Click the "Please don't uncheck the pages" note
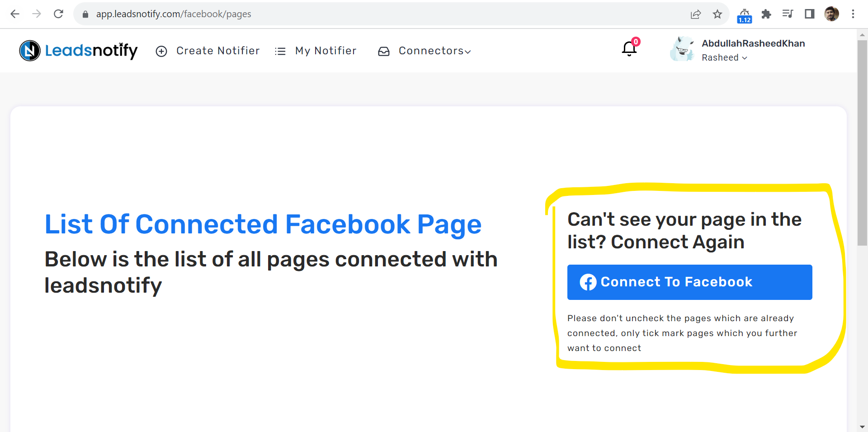 click(682, 333)
